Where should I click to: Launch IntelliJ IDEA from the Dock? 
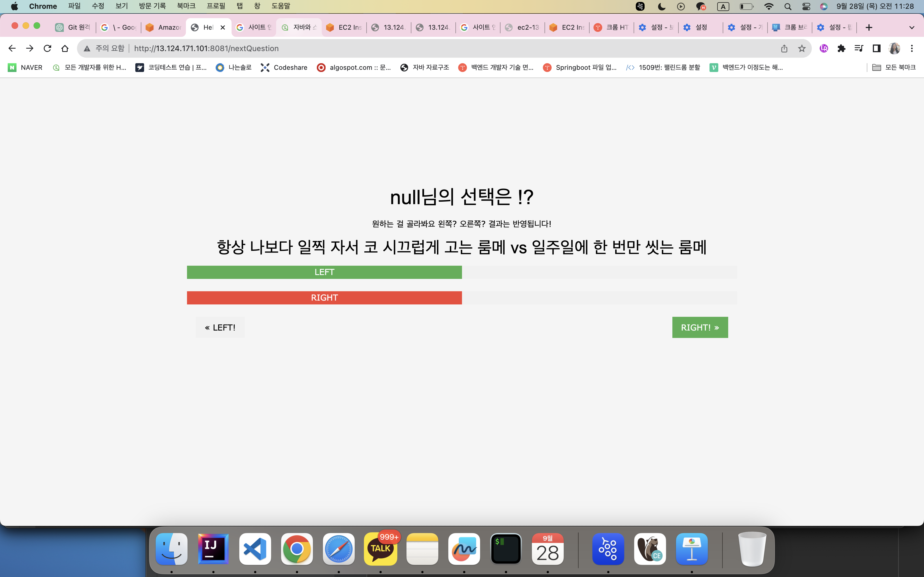point(213,549)
